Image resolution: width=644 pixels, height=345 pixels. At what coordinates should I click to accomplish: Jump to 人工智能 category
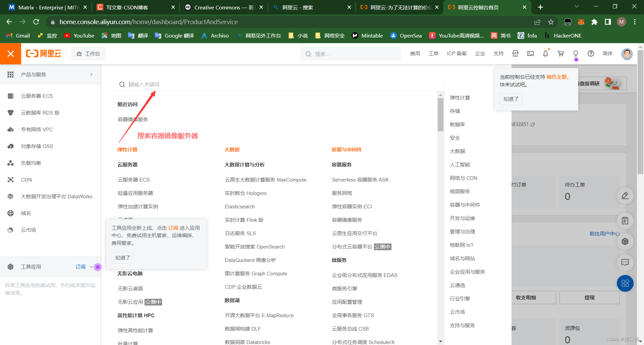tap(460, 165)
